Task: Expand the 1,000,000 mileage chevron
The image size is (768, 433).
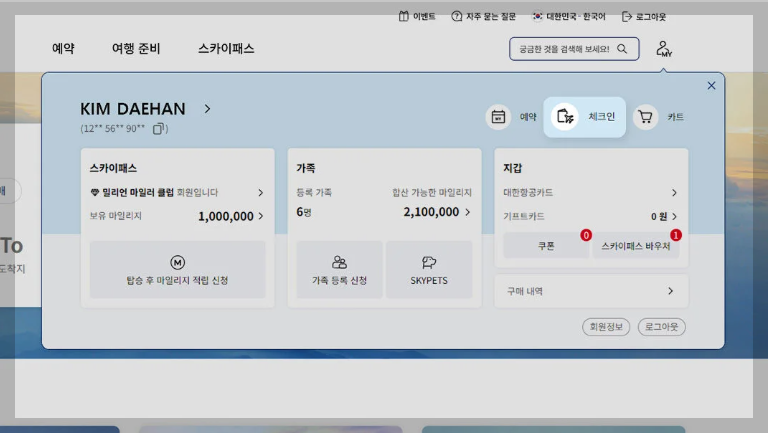Action: tap(261, 216)
